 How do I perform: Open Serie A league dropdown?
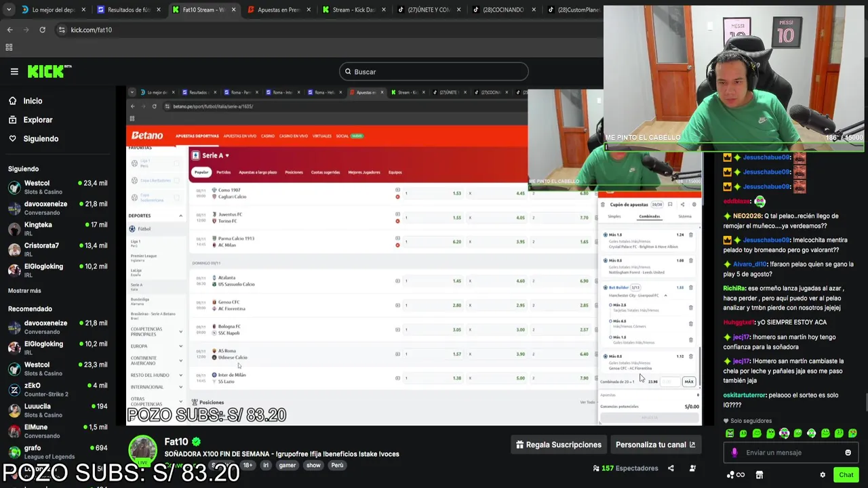[x=215, y=156]
